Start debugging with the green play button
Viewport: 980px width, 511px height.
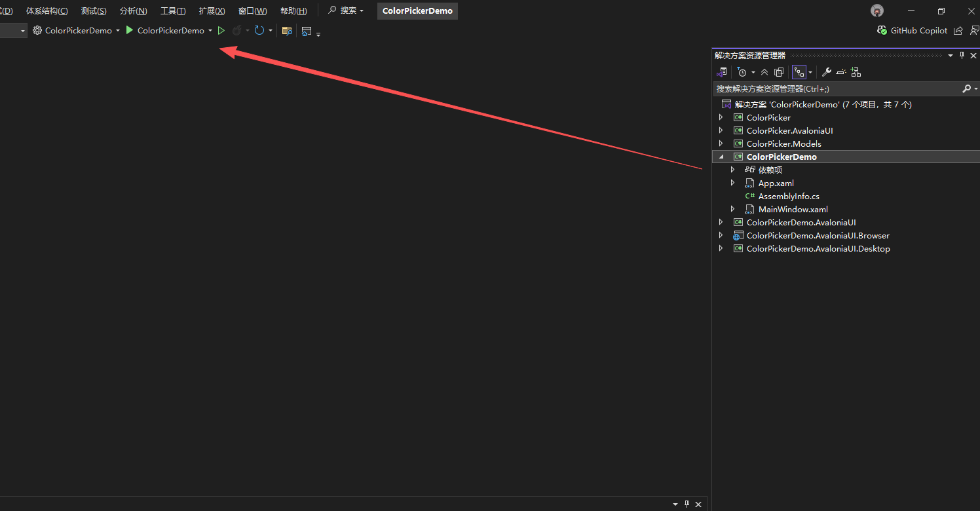tap(130, 30)
